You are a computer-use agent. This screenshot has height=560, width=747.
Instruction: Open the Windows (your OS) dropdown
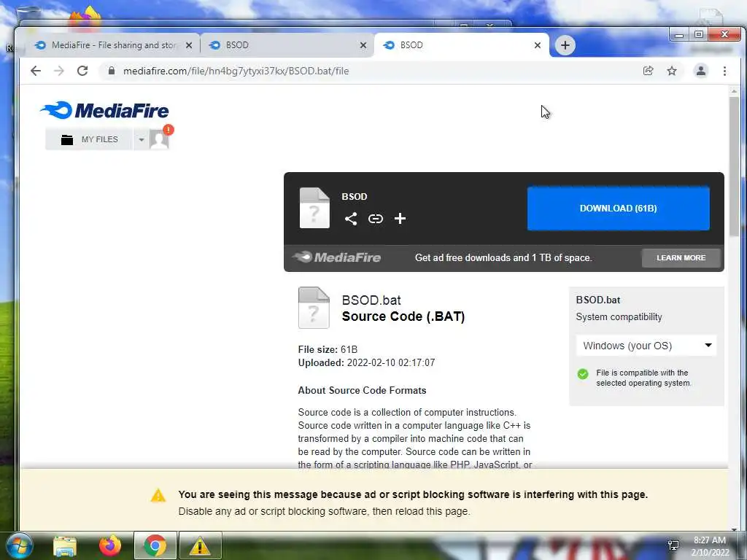tap(647, 346)
